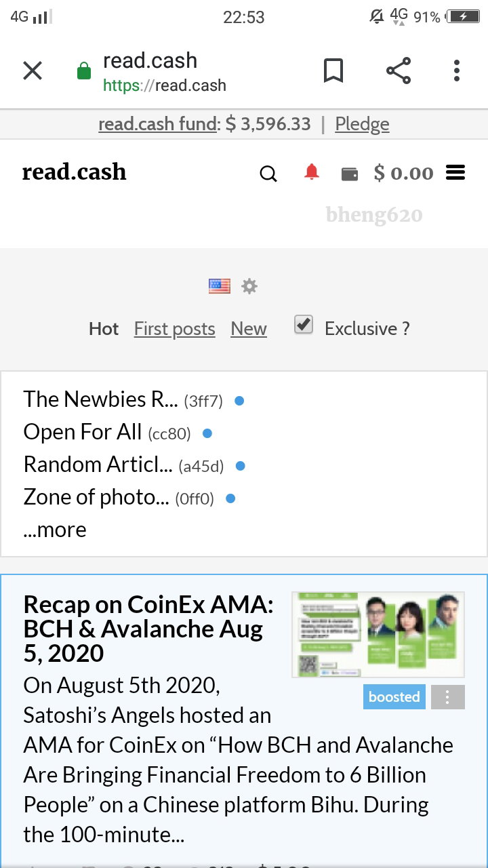This screenshot has height=868, width=488.
Task: Expand the community list with ...more
Action: click(55, 530)
